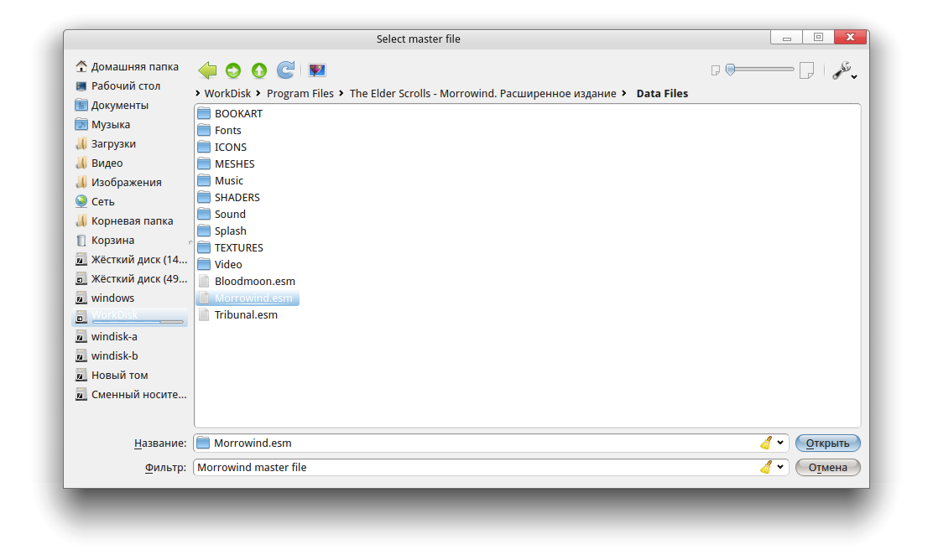Select the Video folder in the file list
This screenshot has height=560, width=933.
[220, 265]
